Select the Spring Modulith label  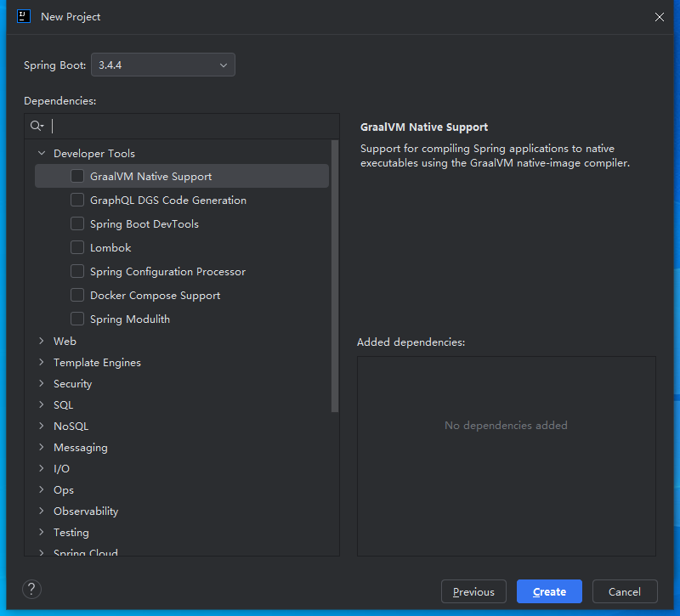coord(130,319)
